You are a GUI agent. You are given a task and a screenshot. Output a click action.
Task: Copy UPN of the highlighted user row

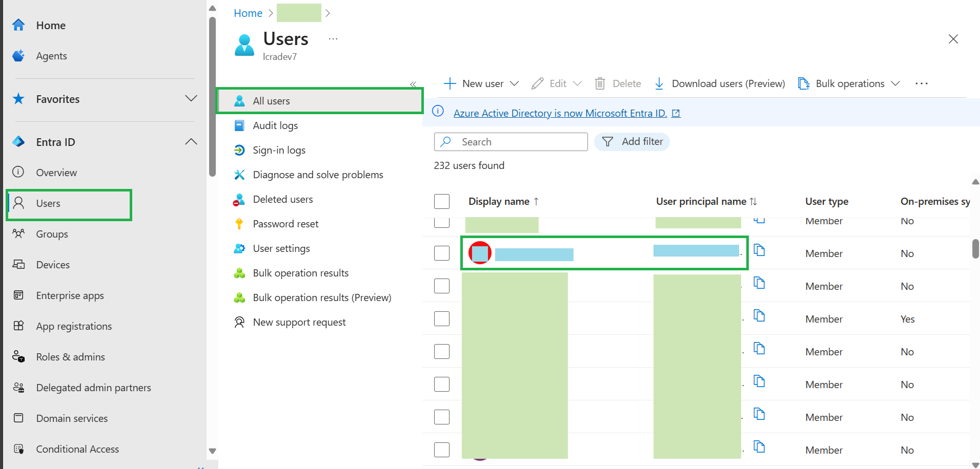(x=759, y=250)
